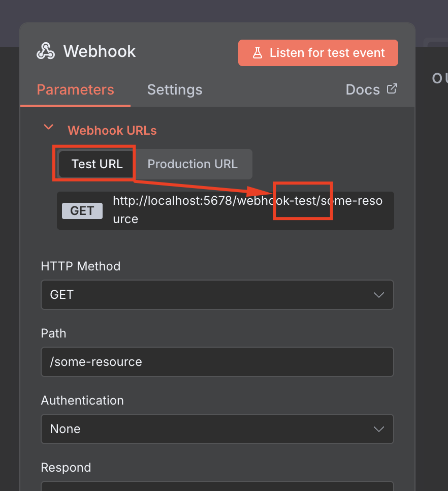This screenshot has height=491, width=448.
Task: Click the Webhook URLs section title
Action: click(112, 131)
